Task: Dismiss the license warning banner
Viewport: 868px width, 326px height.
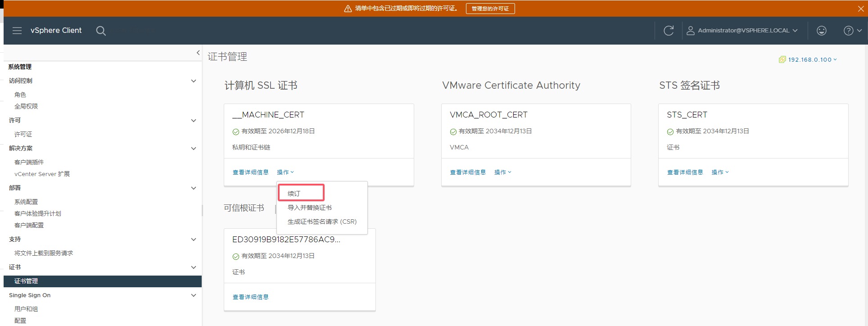Action: (861, 9)
